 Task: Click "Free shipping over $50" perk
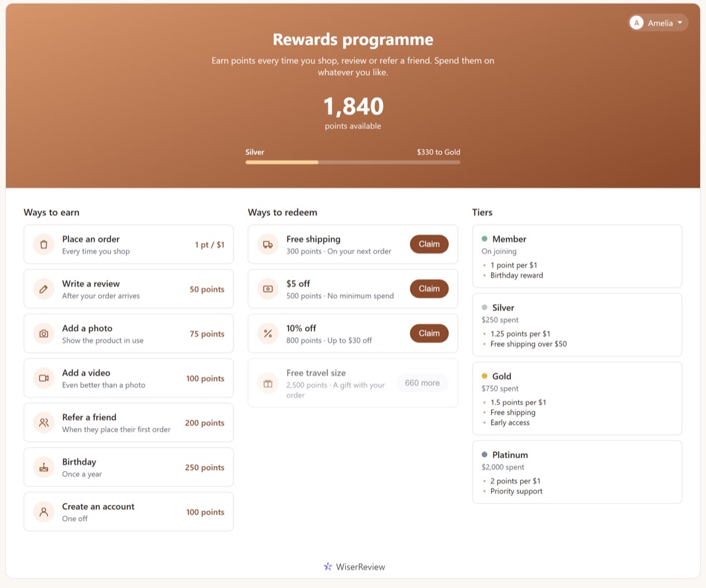click(x=529, y=344)
